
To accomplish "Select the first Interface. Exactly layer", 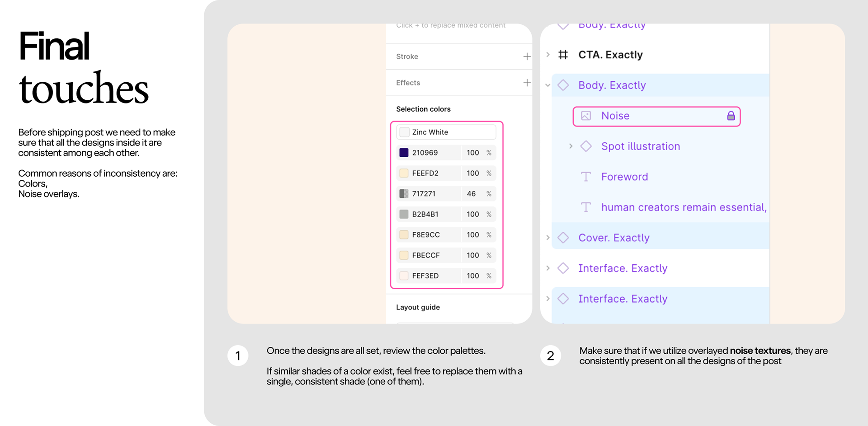I will [623, 268].
